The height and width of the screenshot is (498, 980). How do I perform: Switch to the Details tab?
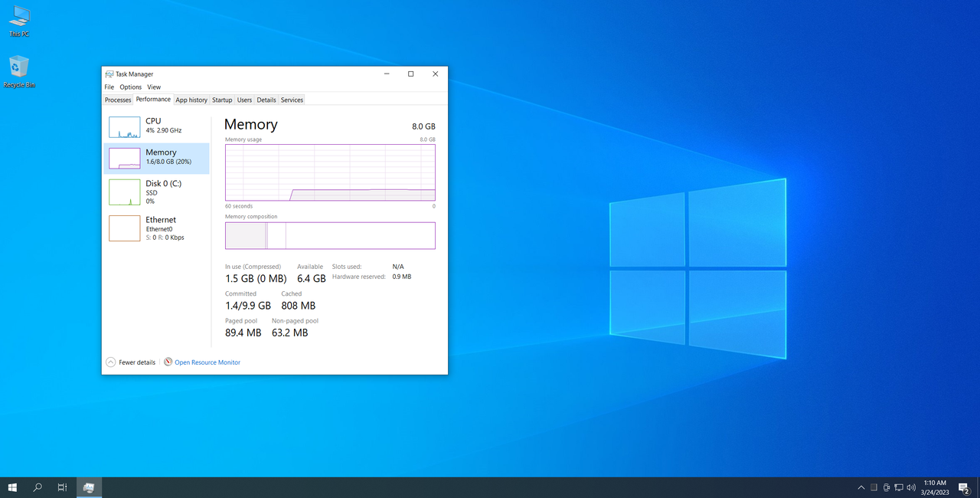pyautogui.click(x=266, y=100)
